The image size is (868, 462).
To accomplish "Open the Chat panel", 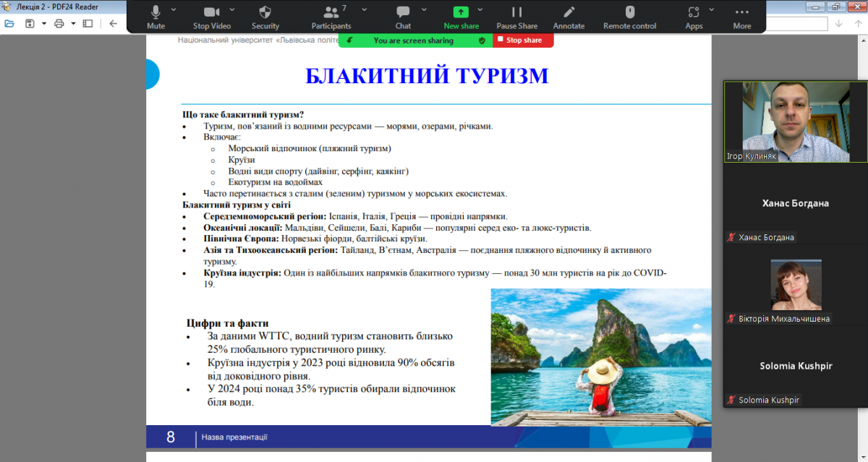I will (403, 12).
